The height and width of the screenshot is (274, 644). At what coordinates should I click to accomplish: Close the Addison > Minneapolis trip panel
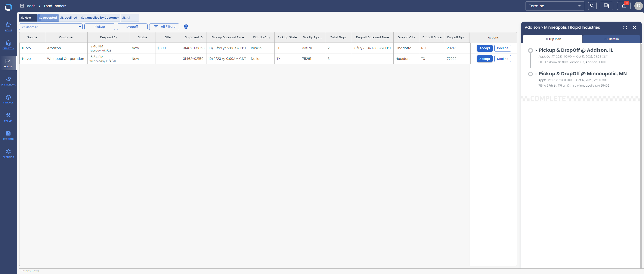click(x=635, y=28)
